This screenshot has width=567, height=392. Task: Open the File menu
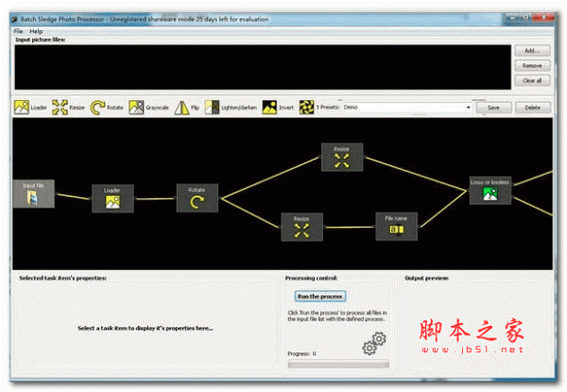(18, 31)
